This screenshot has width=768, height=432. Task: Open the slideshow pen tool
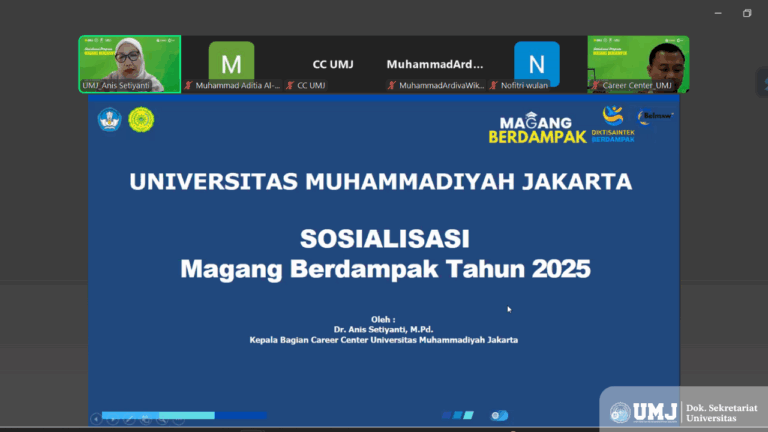[x=129, y=419]
